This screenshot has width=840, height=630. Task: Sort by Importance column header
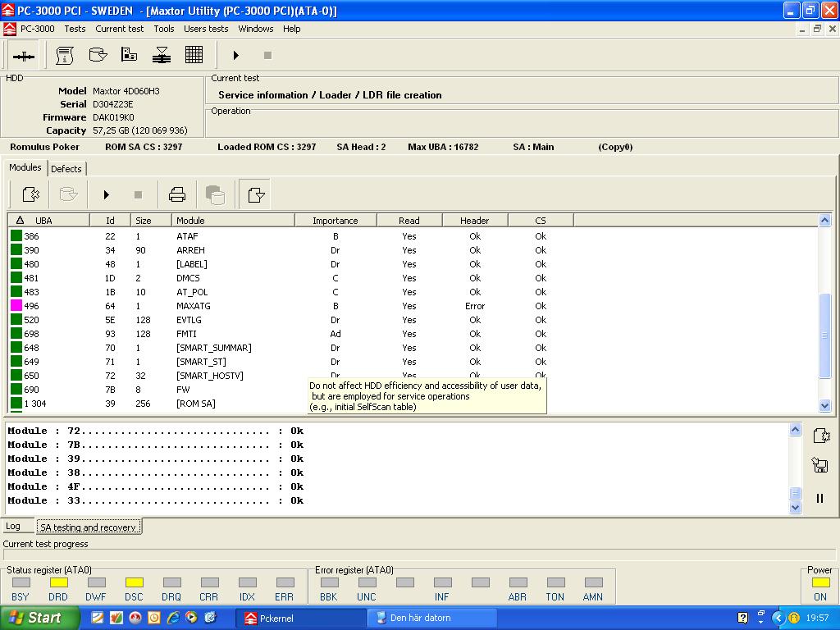[x=336, y=220]
